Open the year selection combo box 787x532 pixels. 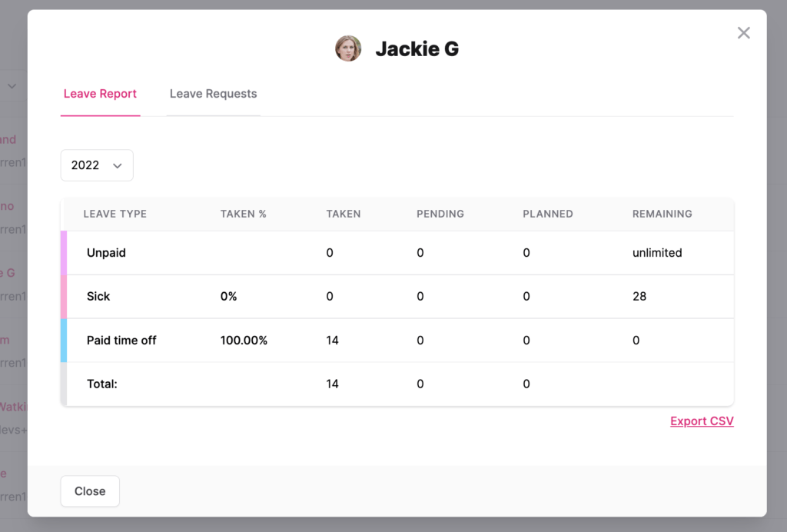point(97,165)
